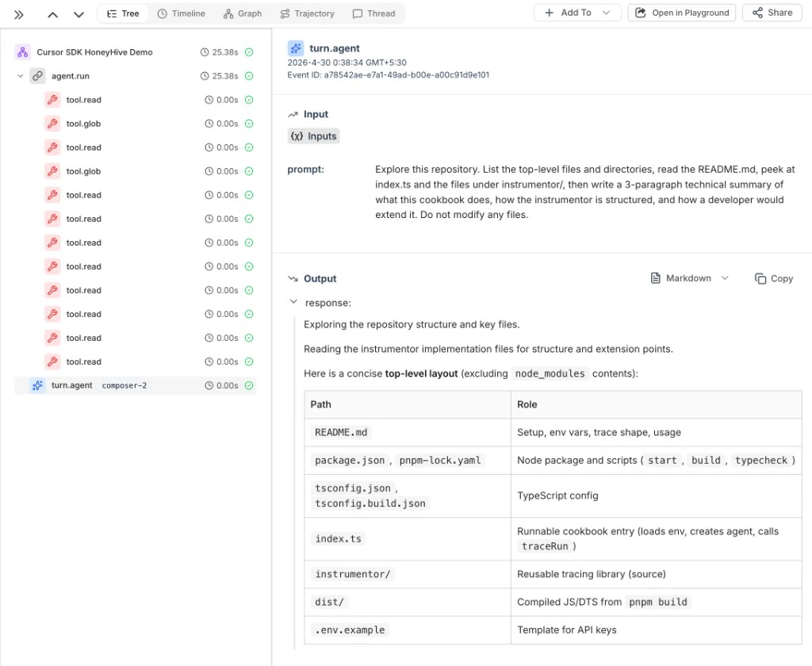Open the Thread tab
Image resolution: width=812 pixels, height=666 pixels.
point(374,13)
